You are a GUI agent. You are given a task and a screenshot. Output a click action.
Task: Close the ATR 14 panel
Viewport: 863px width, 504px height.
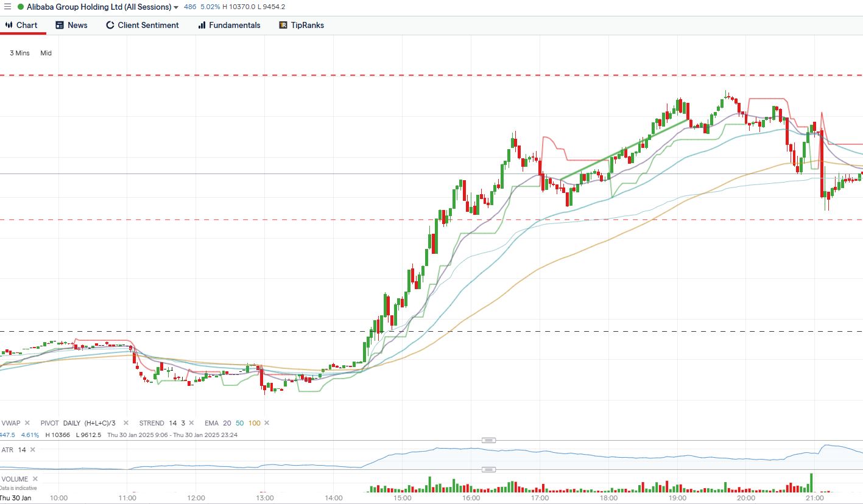(x=33, y=450)
